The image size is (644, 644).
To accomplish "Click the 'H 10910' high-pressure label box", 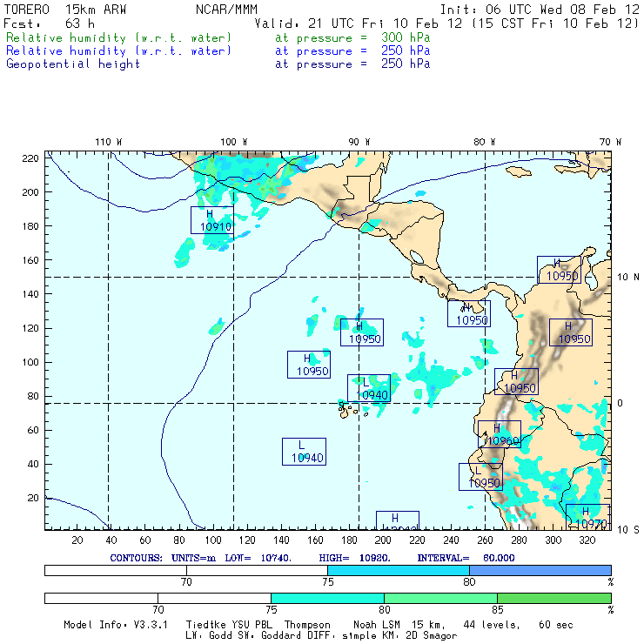I will point(212,220).
